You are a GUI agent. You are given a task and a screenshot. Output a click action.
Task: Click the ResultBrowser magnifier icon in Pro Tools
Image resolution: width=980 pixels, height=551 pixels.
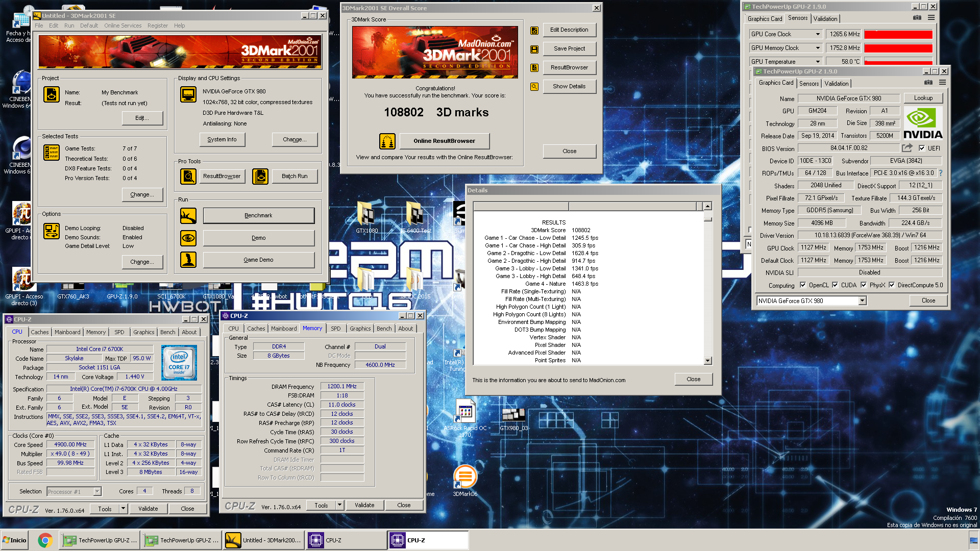click(x=188, y=177)
